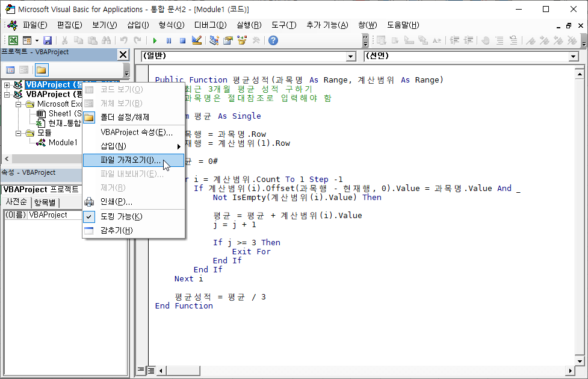Open VBA Help question mark icon
Viewport: 588px width, 379px height.
(x=273, y=40)
